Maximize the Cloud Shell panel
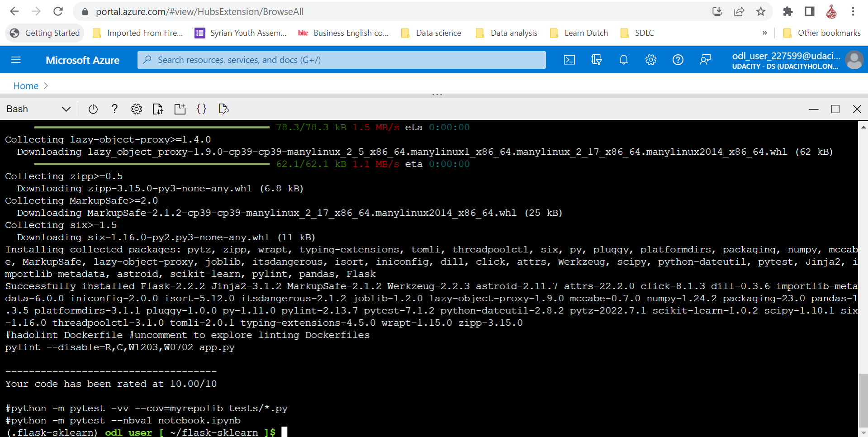The width and height of the screenshot is (868, 437). (835, 109)
